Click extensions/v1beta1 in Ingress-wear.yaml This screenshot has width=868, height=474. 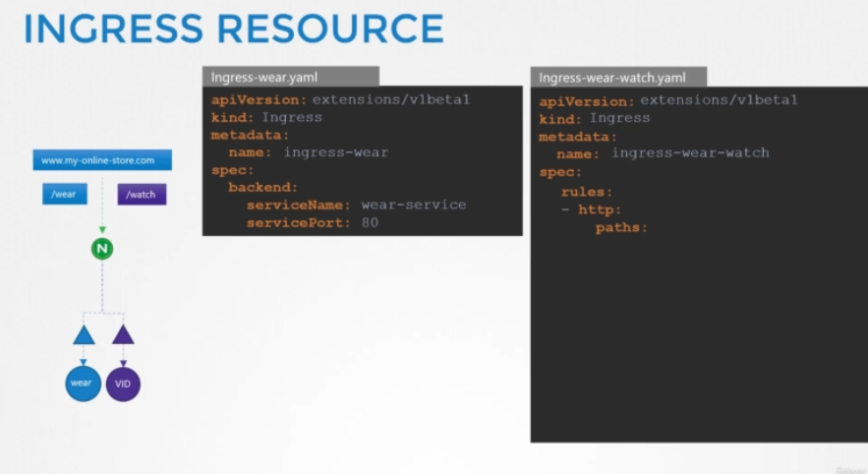tap(391, 99)
